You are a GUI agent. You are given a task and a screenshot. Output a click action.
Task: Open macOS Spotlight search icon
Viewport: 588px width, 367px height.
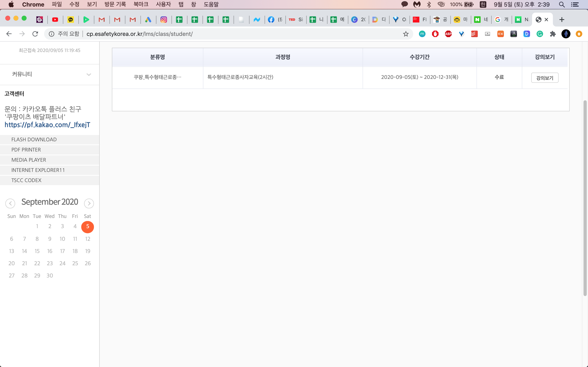coord(561,4)
